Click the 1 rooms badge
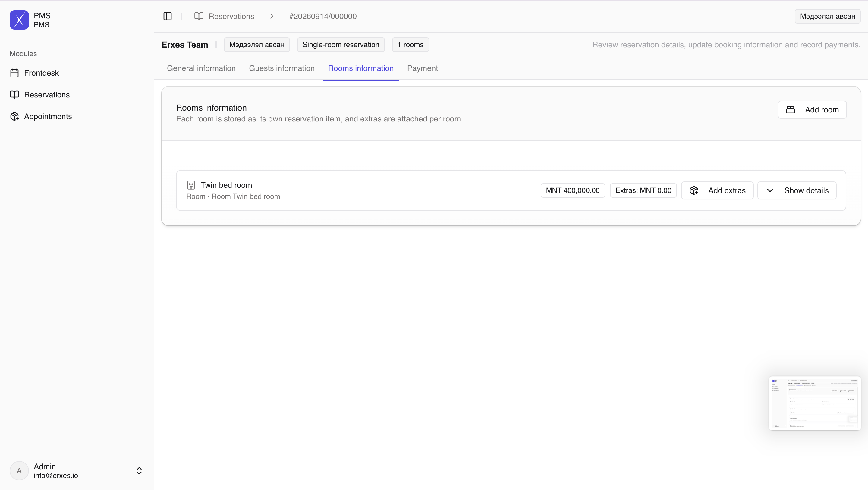The width and height of the screenshot is (868, 490). click(x=410, y=45)
